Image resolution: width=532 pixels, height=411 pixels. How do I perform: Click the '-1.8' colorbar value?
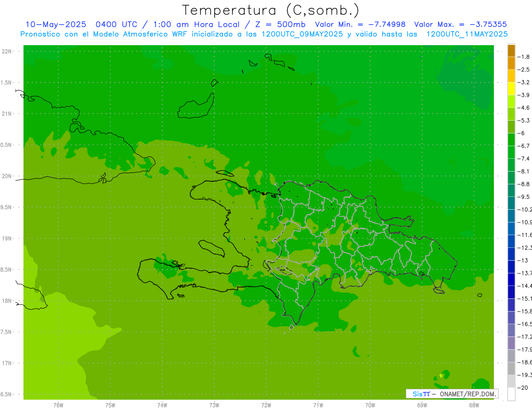point(524,57)
